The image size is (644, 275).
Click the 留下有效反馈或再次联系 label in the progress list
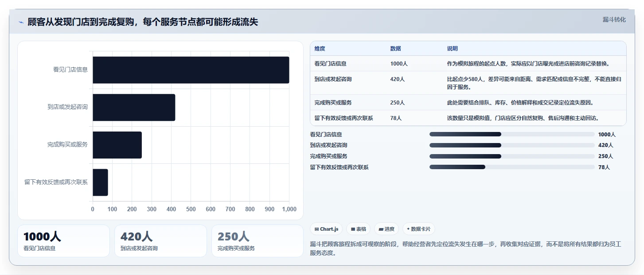[x=340, y=167]
